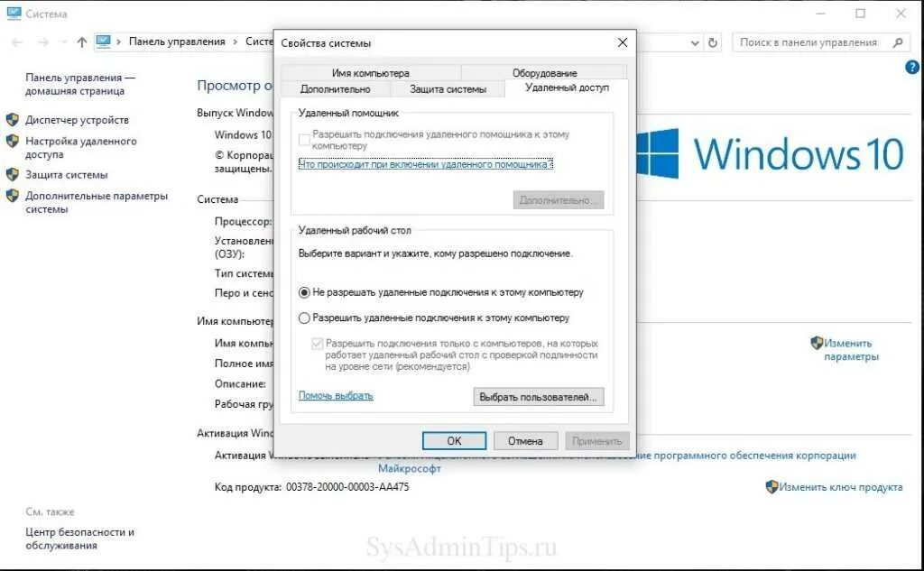This screenshot has width=924, height=571.
Task: Confirm dialog with OK button
Action: pos(455,441)
